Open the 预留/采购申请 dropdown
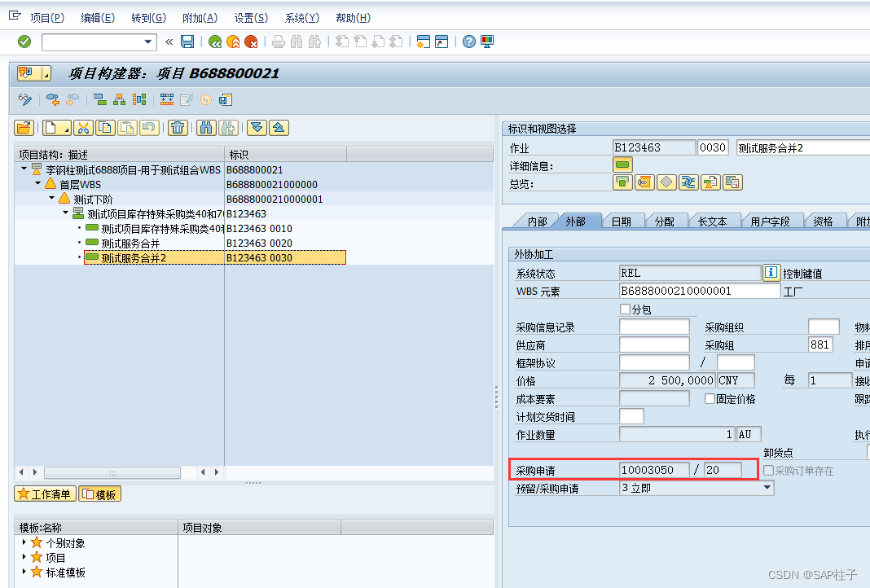This screenshot has height=588, width=870. (x=767, y=488)
